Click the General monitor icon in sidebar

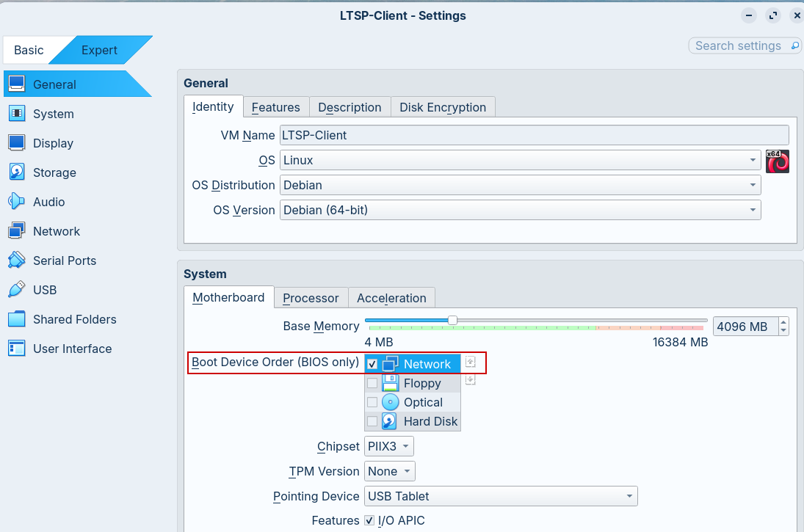tap(17, 84)
